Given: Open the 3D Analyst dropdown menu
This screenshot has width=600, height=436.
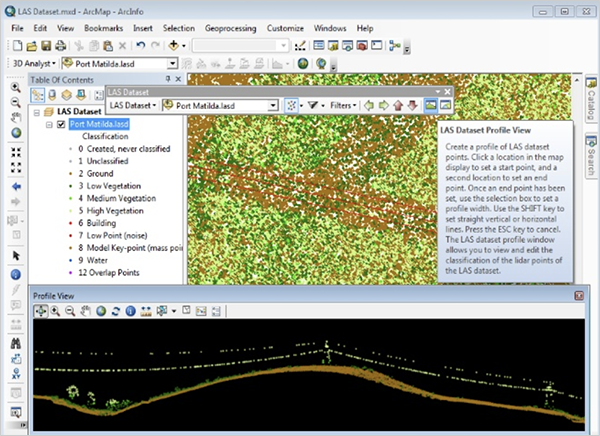Looking at the screenshot, I should pos(34,64).
